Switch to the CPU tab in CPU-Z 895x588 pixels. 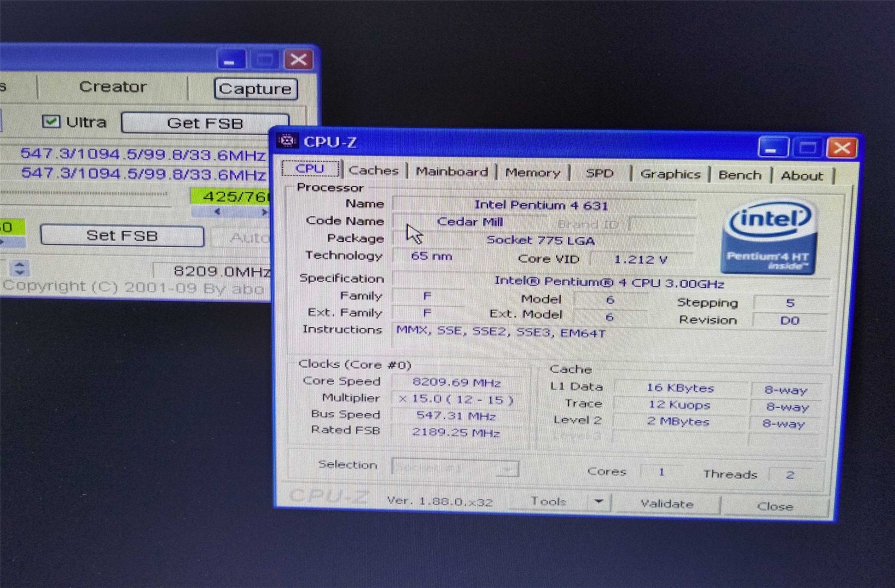click(310, 169)
